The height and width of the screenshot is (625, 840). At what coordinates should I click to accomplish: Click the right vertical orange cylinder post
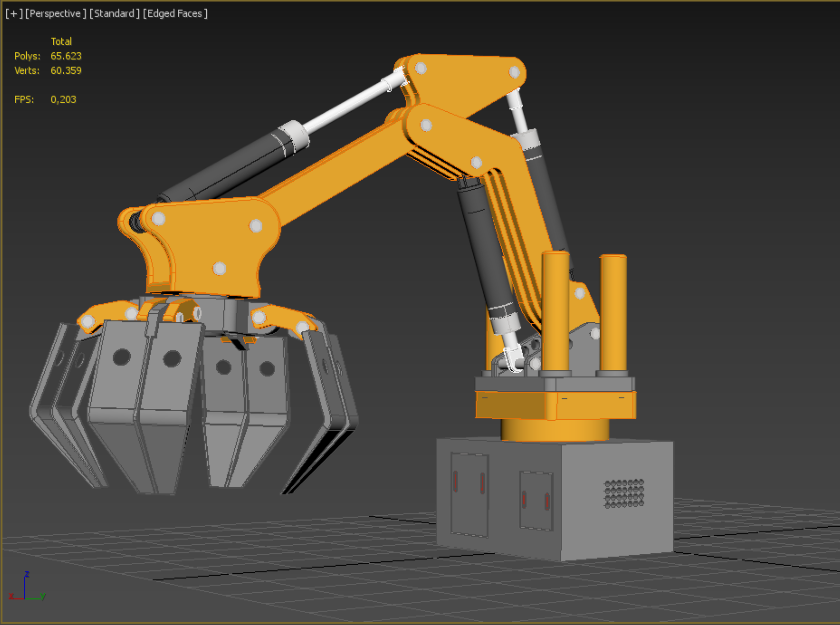pyautogui.click(x=613, y=312)
